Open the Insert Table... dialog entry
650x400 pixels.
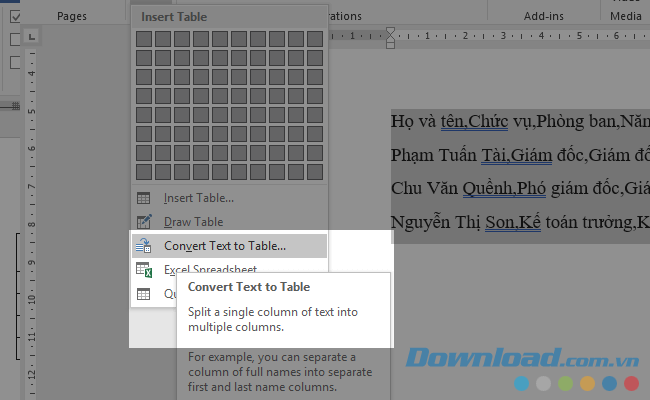tap(229, 198)
